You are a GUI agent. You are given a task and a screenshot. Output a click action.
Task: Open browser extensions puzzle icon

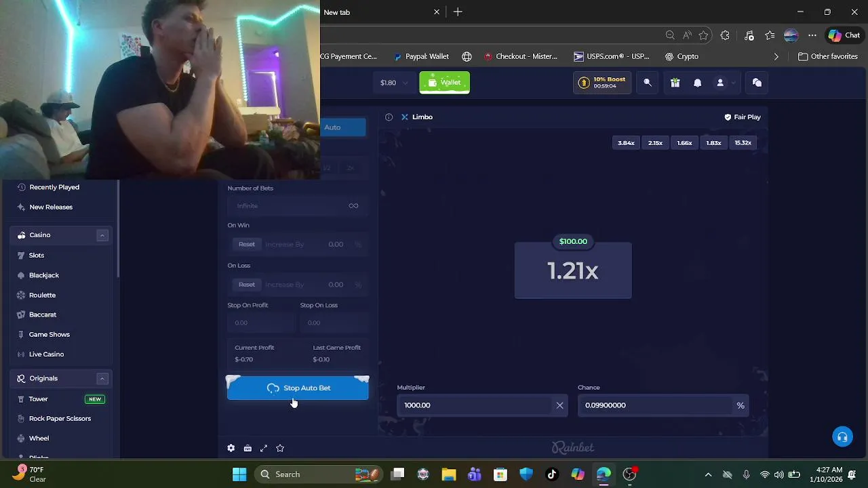pos(725,35)
